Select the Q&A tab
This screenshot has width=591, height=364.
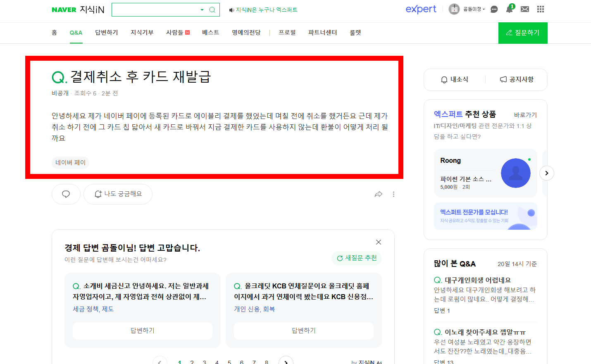[x=76, y=33]
